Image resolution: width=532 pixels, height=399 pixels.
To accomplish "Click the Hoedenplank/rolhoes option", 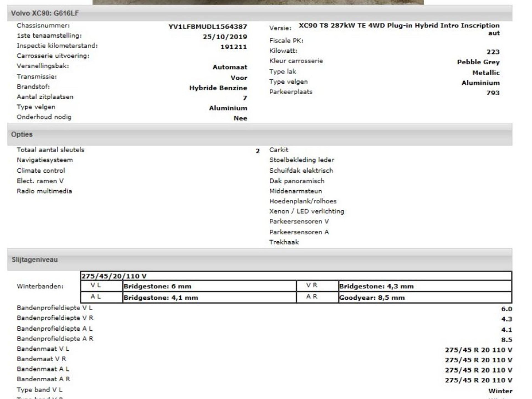I will tap(303, 201).
